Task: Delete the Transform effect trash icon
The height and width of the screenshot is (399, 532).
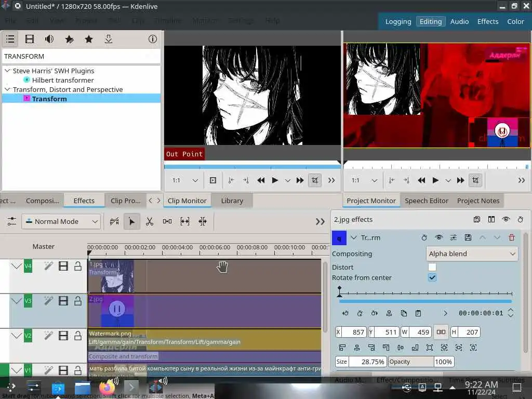Action: (x=512, y=237)
